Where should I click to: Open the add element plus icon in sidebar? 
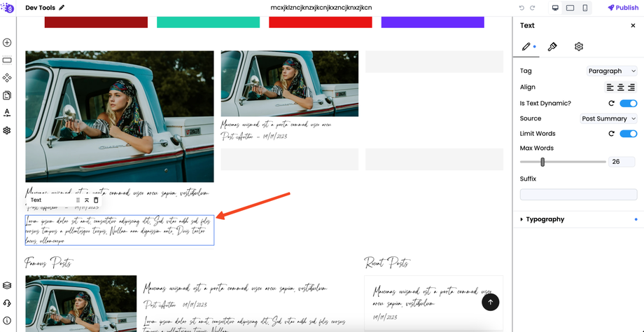point(7,43)
